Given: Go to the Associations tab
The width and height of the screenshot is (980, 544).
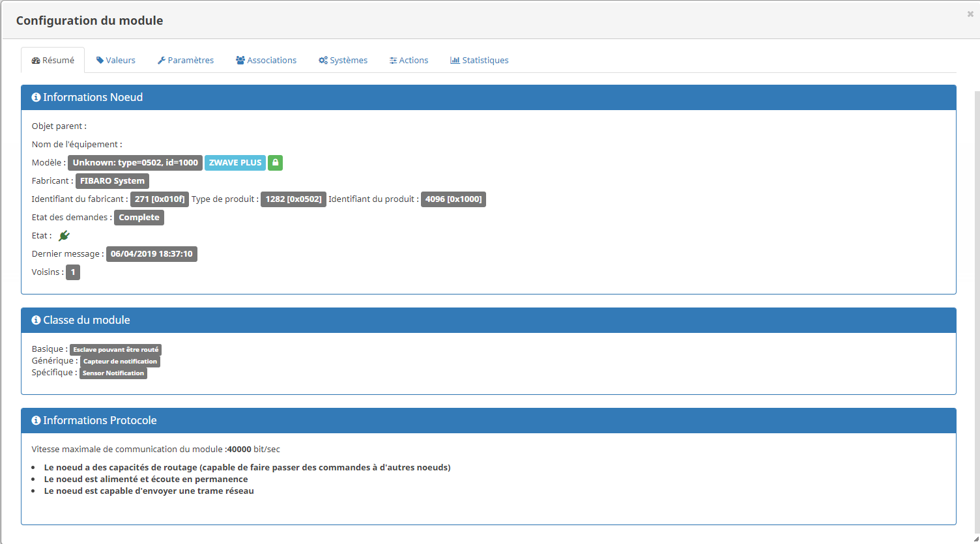Looking at the screenshot, I should (266, 60).
